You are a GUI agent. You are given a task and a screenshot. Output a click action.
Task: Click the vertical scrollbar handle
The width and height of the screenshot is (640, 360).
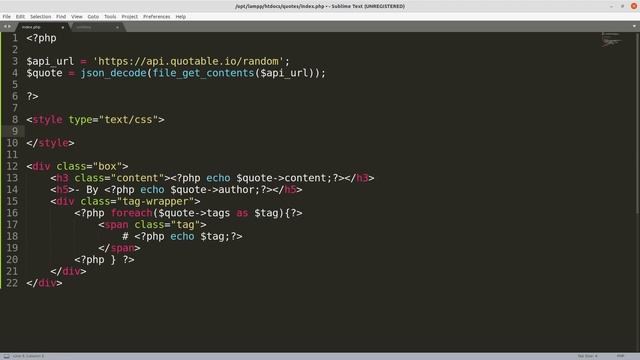coord(638,122)
